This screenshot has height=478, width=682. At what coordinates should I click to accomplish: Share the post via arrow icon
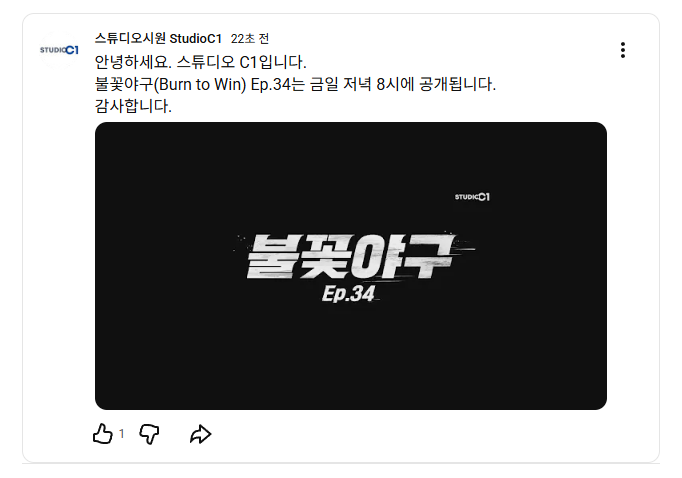(x=201, y=434)
